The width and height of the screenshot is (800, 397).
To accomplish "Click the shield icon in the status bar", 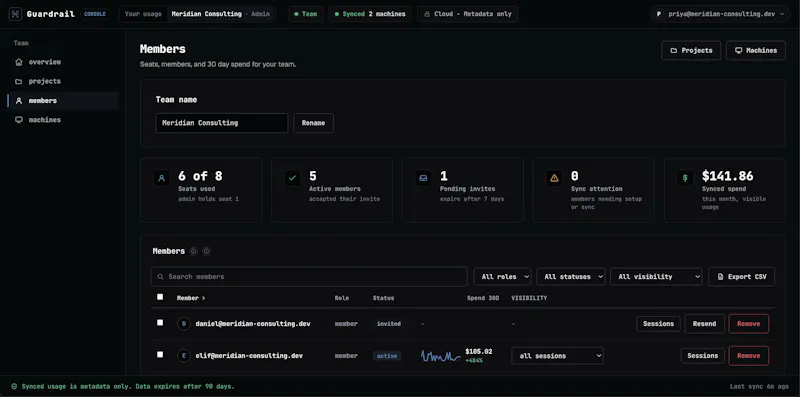I will 14,386.
